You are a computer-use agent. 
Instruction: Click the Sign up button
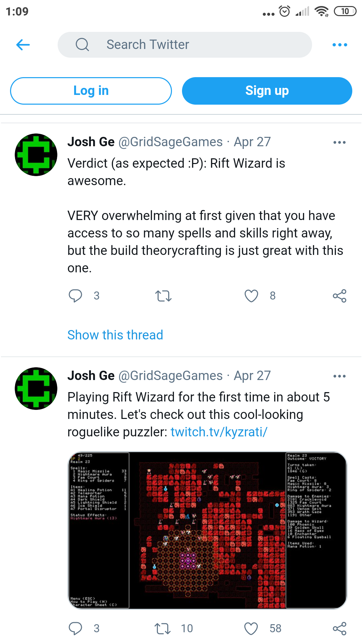point(267,91)
